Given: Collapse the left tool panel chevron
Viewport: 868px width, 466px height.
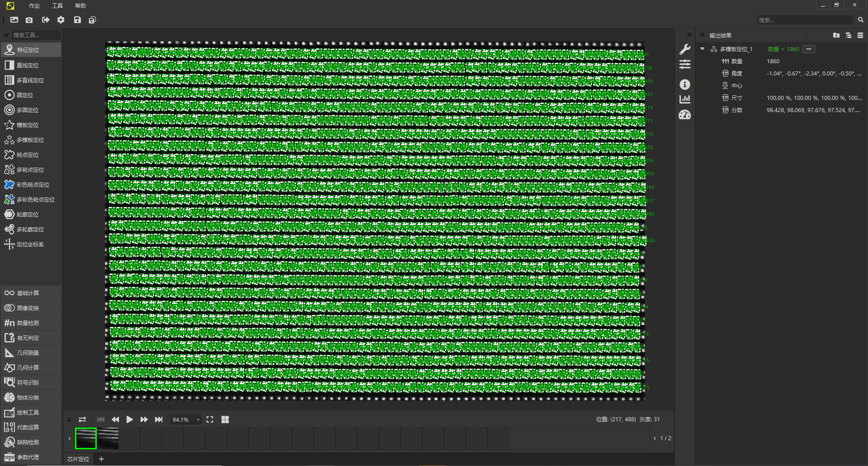Looking at the screenshot, I should (x=6, y=35).
